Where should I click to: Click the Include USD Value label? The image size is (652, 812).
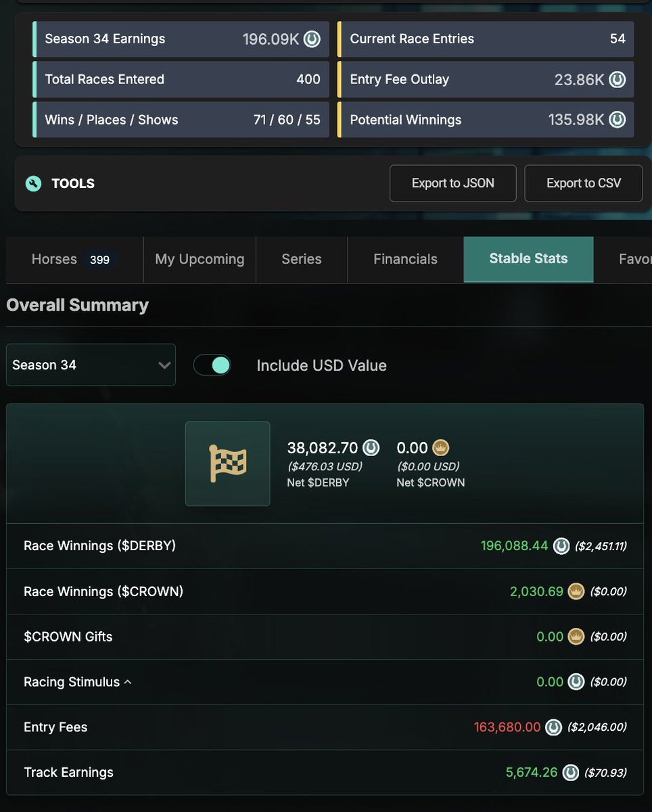[x=322, y=365]
